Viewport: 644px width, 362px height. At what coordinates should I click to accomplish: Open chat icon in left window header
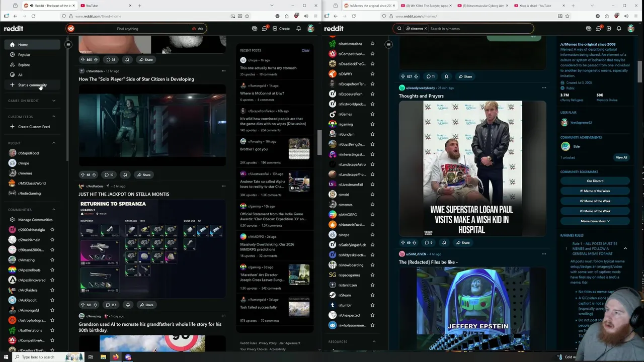(265, 29)
